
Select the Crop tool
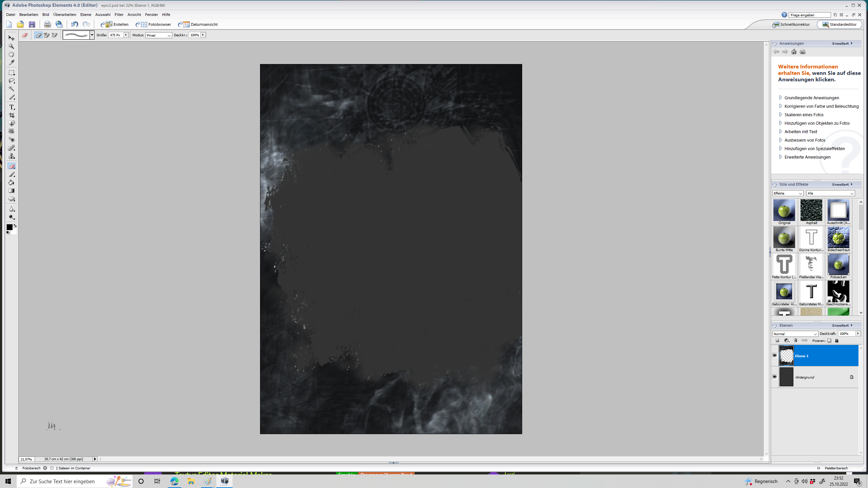coord(12,115)
